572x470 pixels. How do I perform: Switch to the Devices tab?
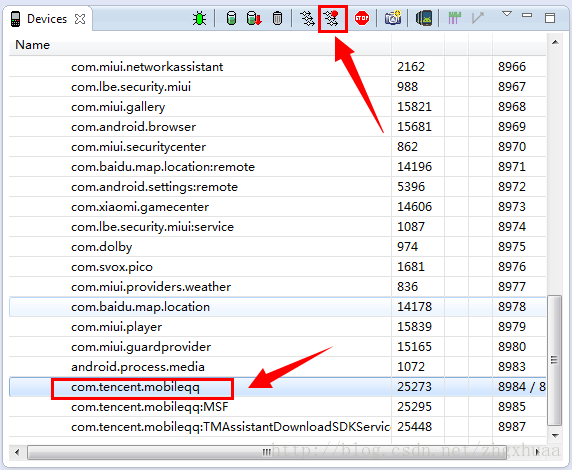click(x=47, y=19)
